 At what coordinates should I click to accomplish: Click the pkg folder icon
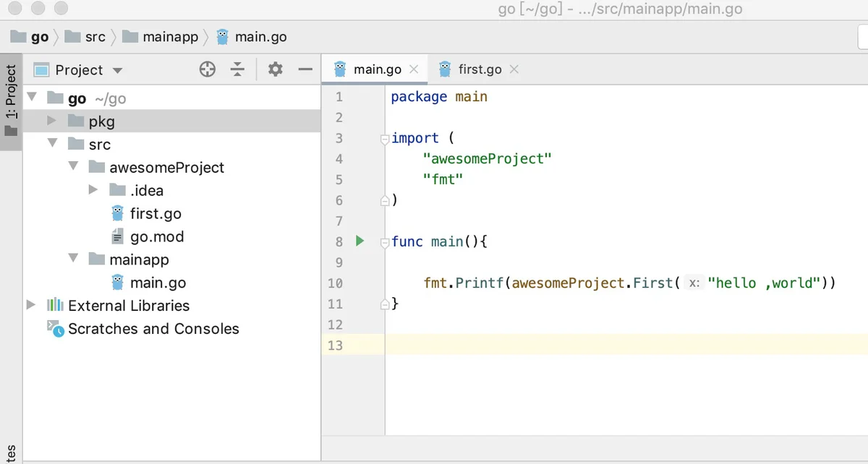pyautogui.click(x=77, y=121)
